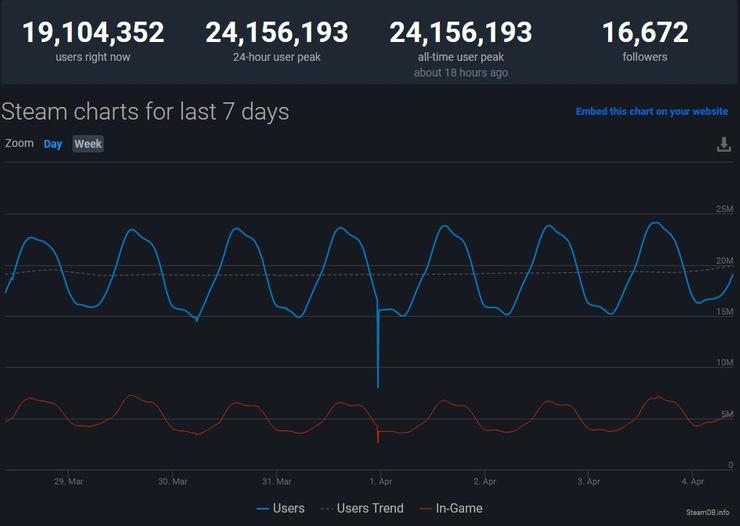Click the 4. Apr axis label
This screenshot has height=526, width=740.
(x=692, y=482)
